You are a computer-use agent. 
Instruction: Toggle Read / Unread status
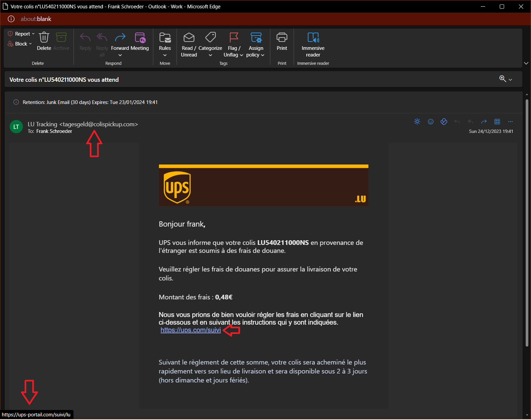coord(189,38)
